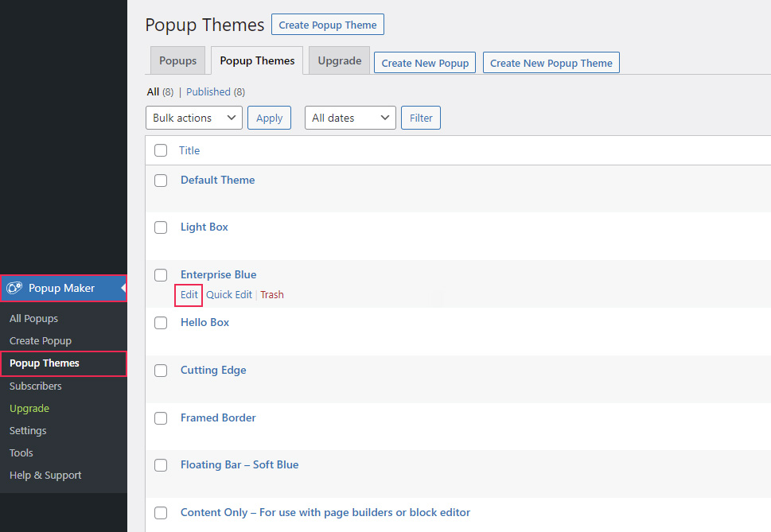This screenshot has width=771, height=532.
Task: Sort the themes by Title
Action: point(189,150)
